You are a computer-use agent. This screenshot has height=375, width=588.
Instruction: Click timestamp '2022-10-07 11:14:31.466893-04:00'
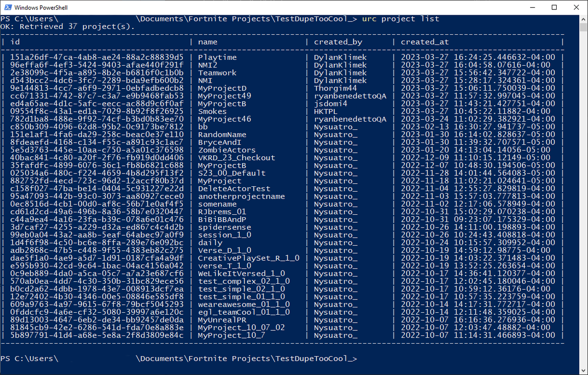pyautogui.click(x=478, y=335)
